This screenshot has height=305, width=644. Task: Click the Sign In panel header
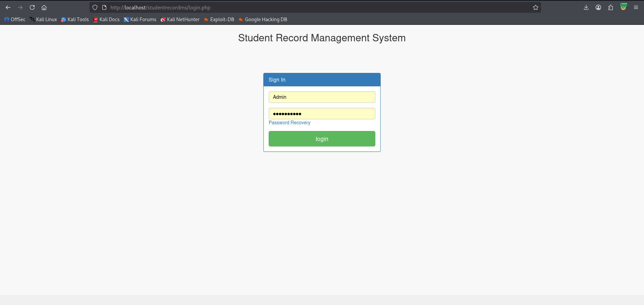click(322, 80)
